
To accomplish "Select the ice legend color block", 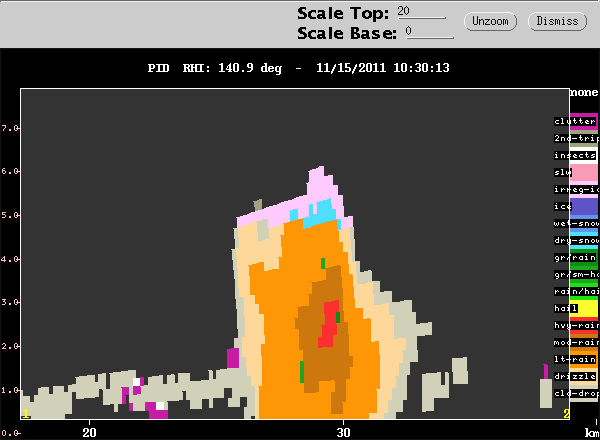I will (x=584, y=206).
